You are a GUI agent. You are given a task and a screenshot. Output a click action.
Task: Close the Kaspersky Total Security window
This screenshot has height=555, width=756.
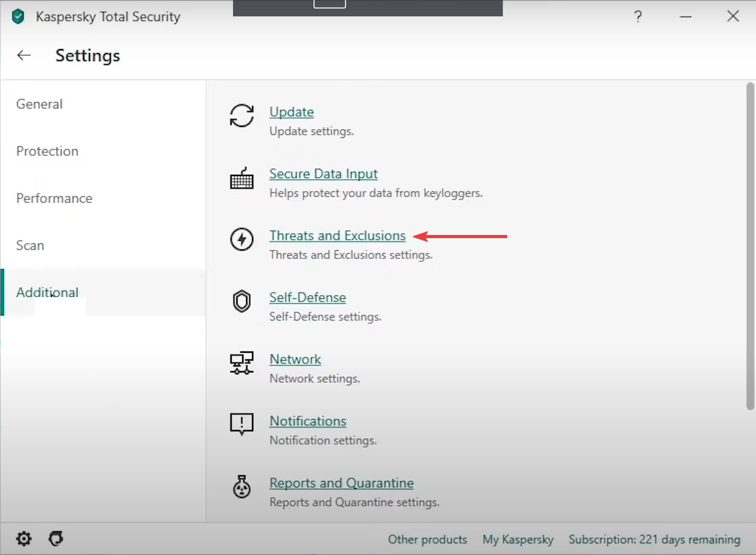click(x=733, y=16)
